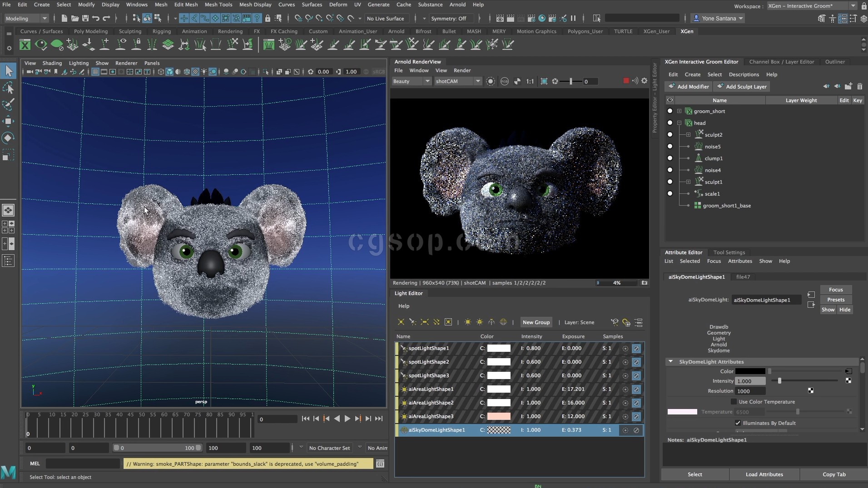868x488 pixels.
Task: Toggle visibility of the clump1 modifier
Action: click(670, 158)
